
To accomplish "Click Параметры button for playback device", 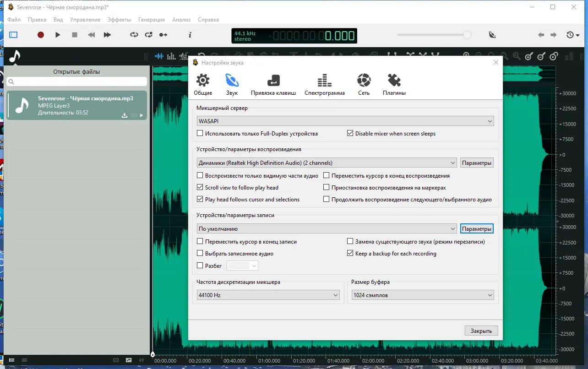I will click(x=477, y=163).
